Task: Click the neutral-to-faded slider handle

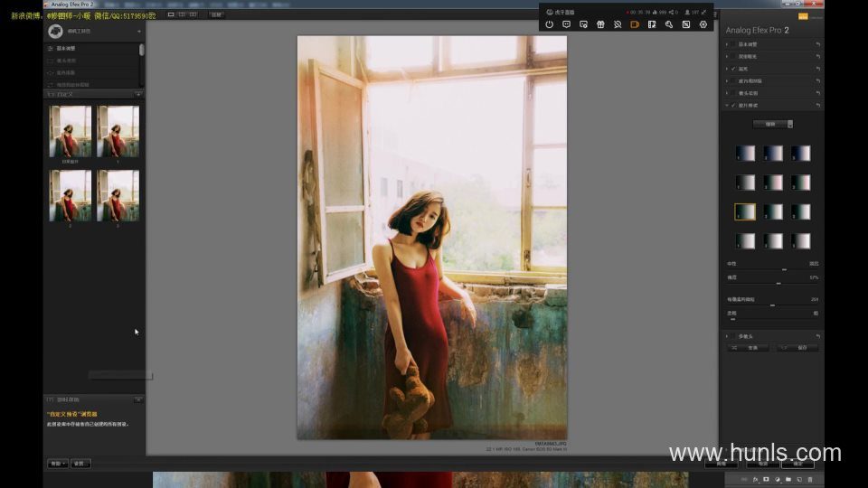Action: [x=784, y=269]
